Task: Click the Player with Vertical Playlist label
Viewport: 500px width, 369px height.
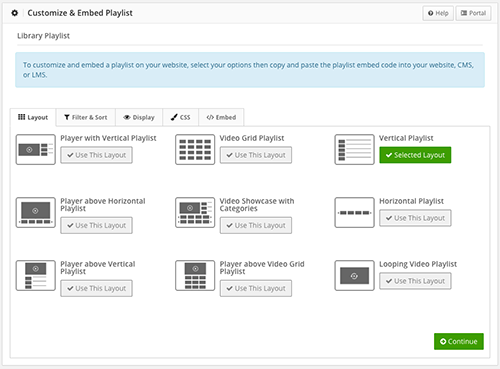Action: point(108,138)
